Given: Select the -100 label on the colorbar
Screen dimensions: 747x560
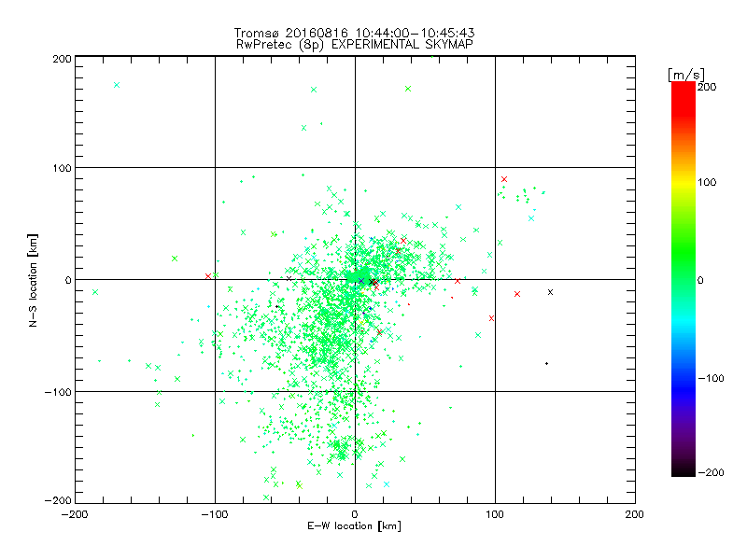Looking at the screenshot, I should 711,379.
